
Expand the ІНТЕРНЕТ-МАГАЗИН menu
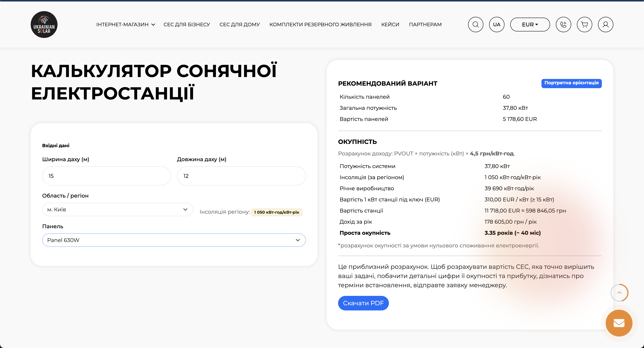pyautogui.click(x=126, y=25)
